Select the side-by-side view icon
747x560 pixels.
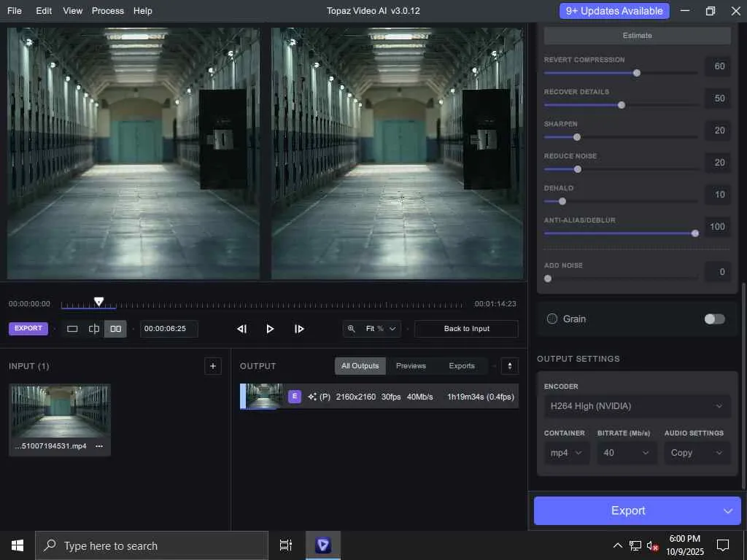click(115, 329)
